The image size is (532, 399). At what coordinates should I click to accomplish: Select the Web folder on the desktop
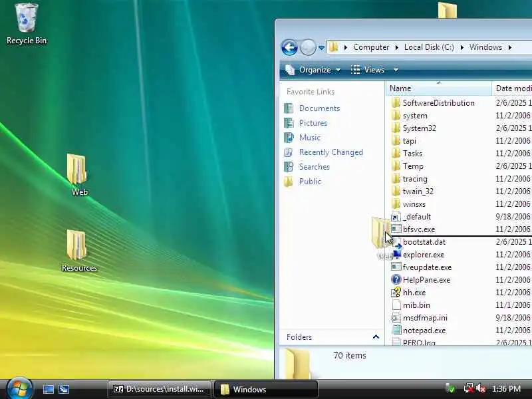coord(78,175)
